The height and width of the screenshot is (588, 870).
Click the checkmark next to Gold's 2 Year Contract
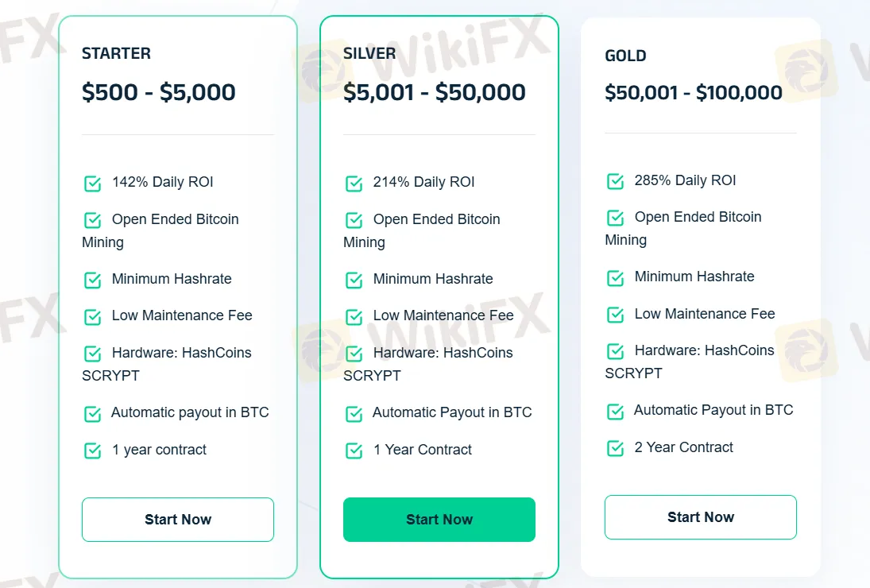tap(615, 447)
